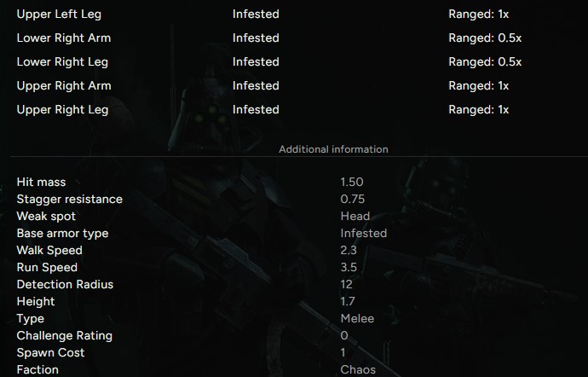Screen dimensions: 588x377
Task: Select the Hit mass label
Action: [41, 183]
